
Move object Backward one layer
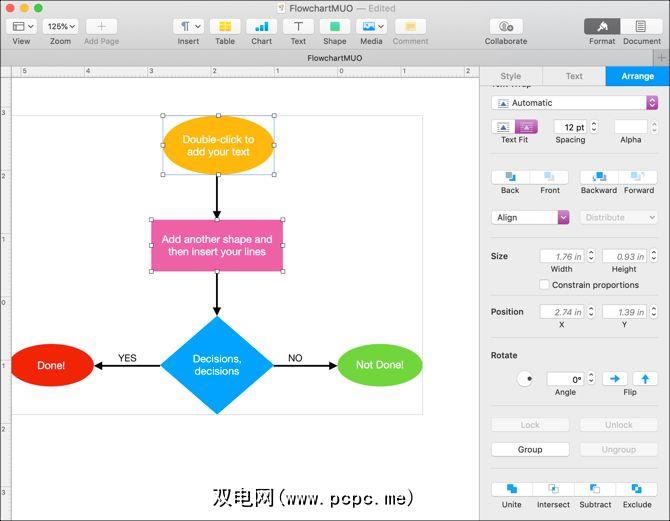point(599,177)
